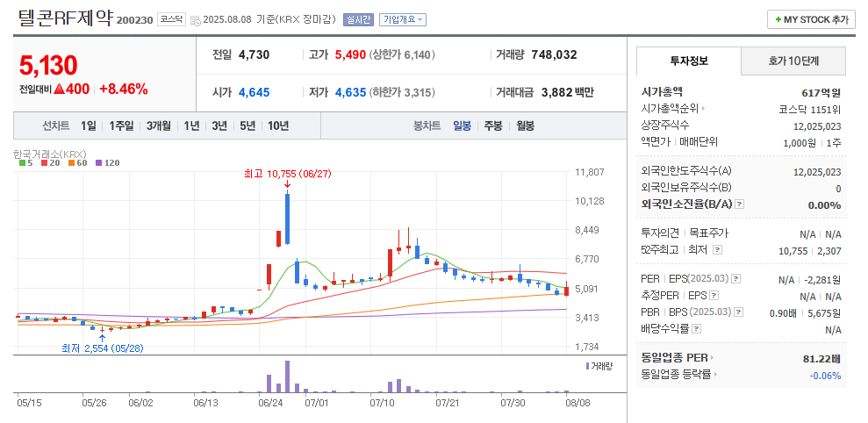868x423 pixels.
Task: Select the 5년 line chart period
Action: 247,125
